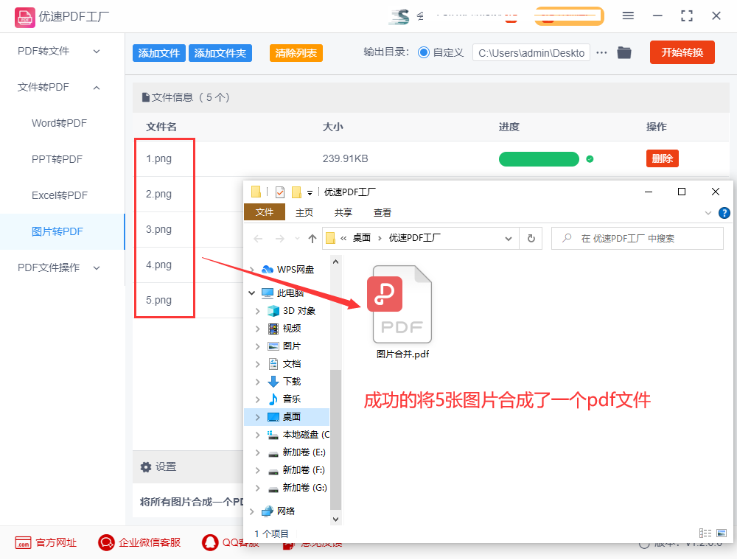Open Word转PDF function
This screenshot has height=560, width=737.
(x=59, y=123)
